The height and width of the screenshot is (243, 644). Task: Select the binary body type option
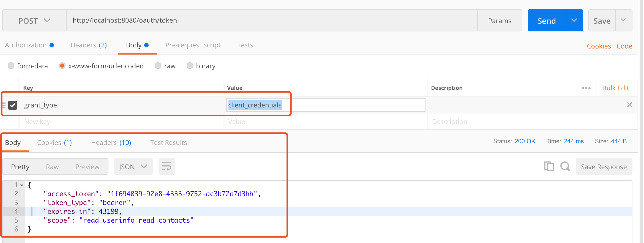(x=190, y=66)
